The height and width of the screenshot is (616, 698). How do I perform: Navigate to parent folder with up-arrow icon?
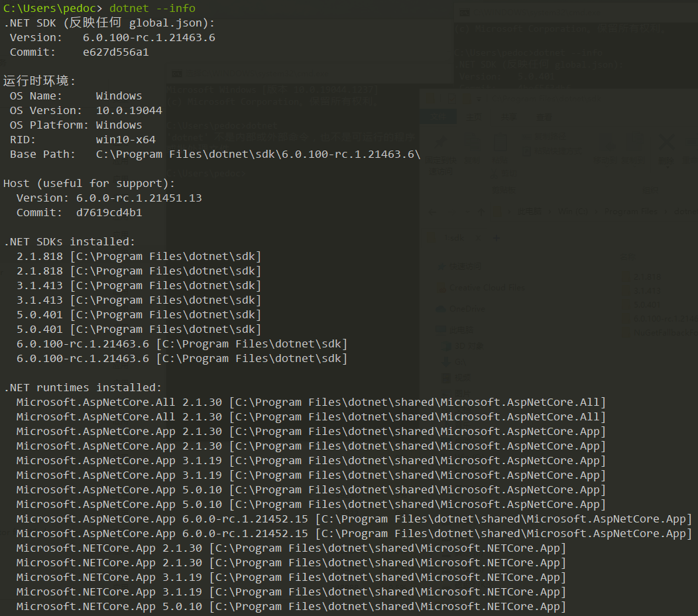(x=481, y=212)
